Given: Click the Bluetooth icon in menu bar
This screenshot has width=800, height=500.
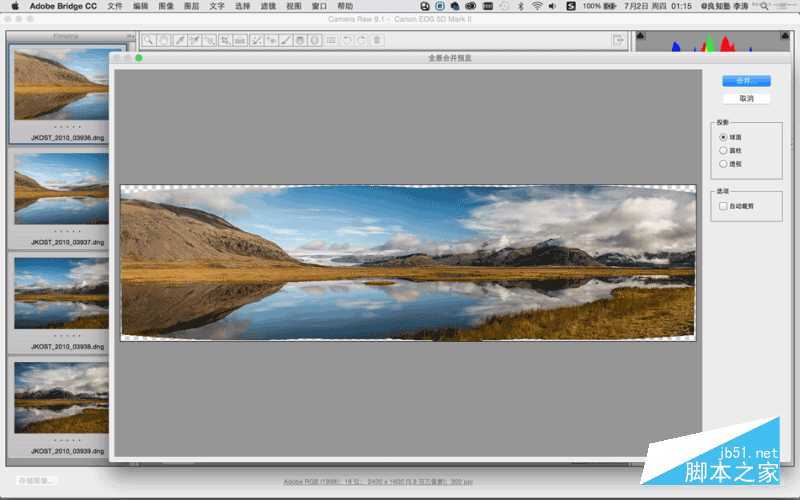Looking at the screenshot, I should pos(520,6).
